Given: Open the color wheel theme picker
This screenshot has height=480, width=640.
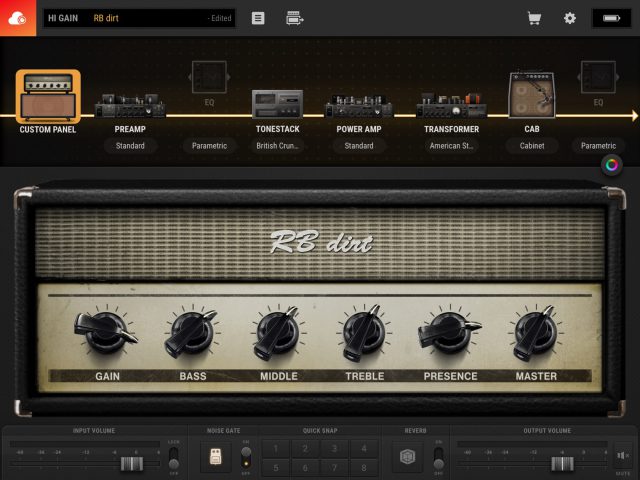Looking at the screenshot, I should pos(611,166).
